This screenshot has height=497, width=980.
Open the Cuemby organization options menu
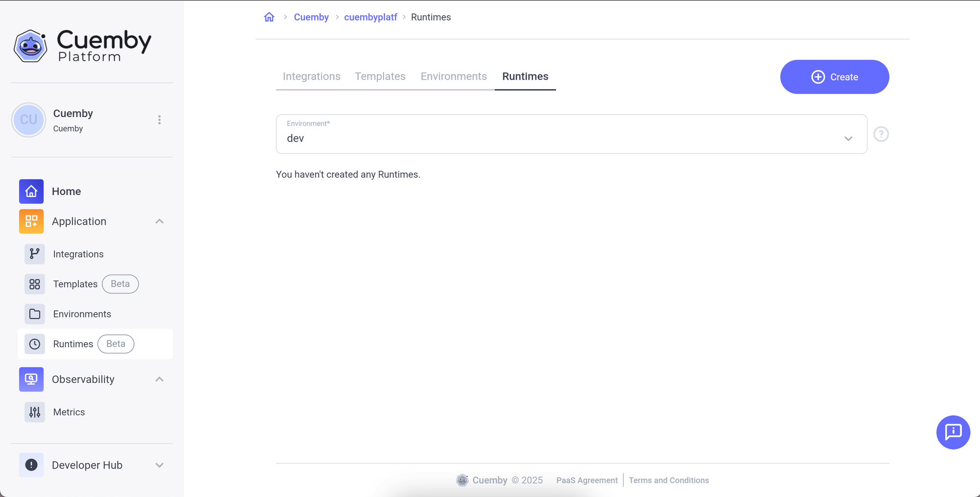coord(159,119)
